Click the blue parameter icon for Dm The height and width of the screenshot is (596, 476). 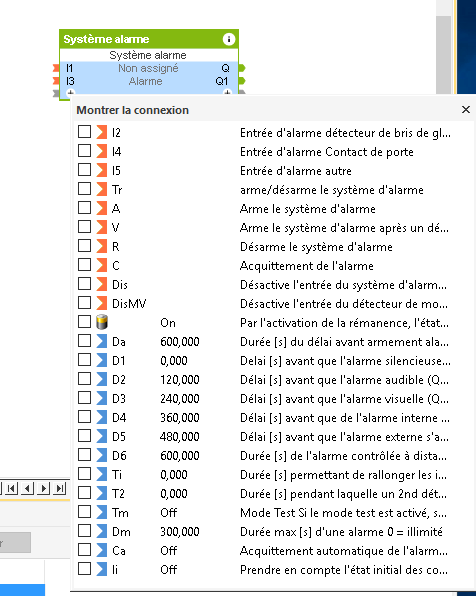pos(102,531)
